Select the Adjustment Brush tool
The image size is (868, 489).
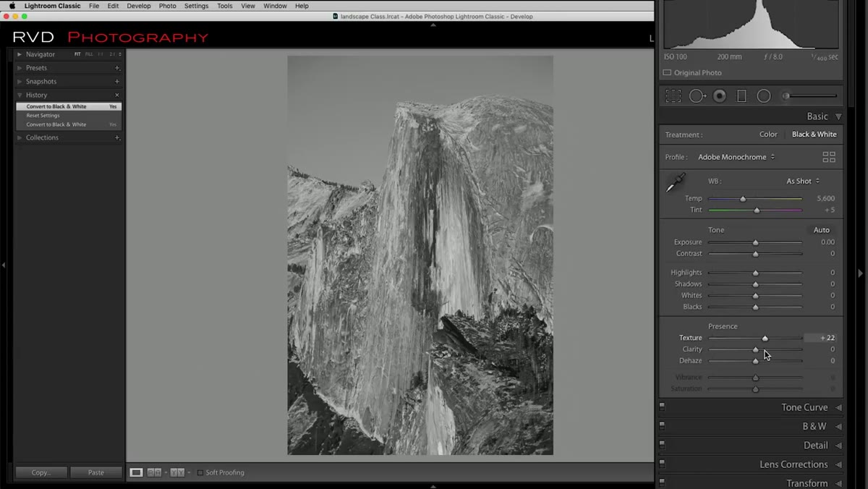coord(810,96)
